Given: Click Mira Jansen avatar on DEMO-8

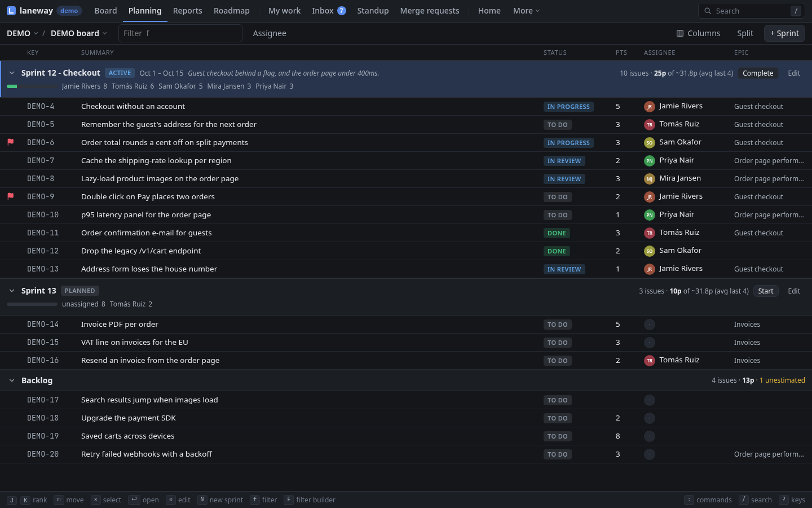Looking at the screenshot, I should (650, 179).
